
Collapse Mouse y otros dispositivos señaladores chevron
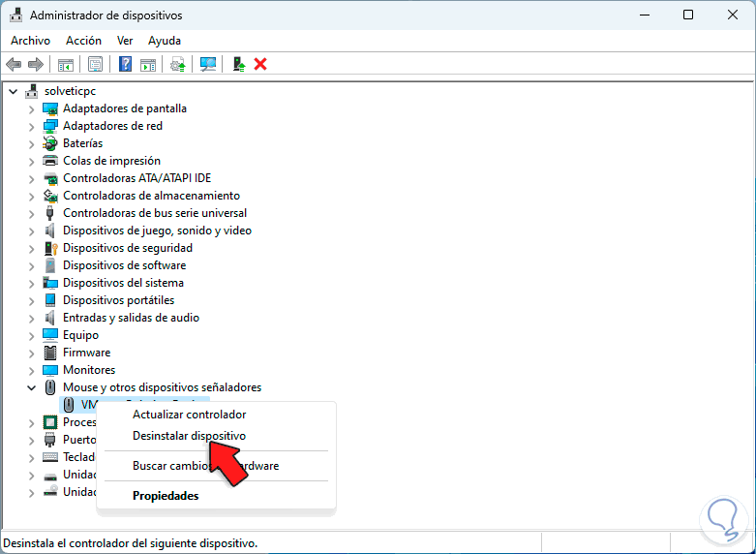[31, 387]
